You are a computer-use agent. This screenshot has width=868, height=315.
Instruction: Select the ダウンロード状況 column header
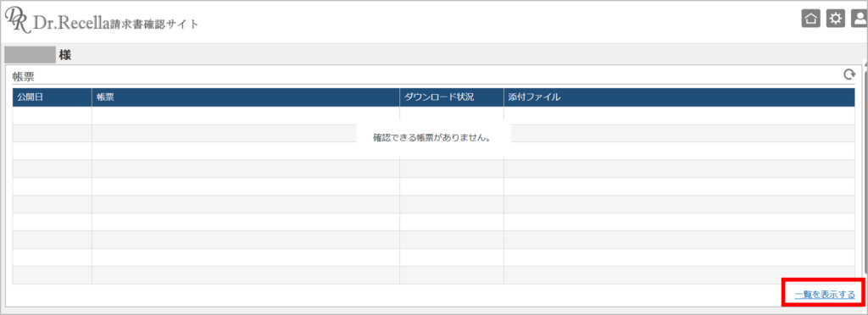point(452,97)
